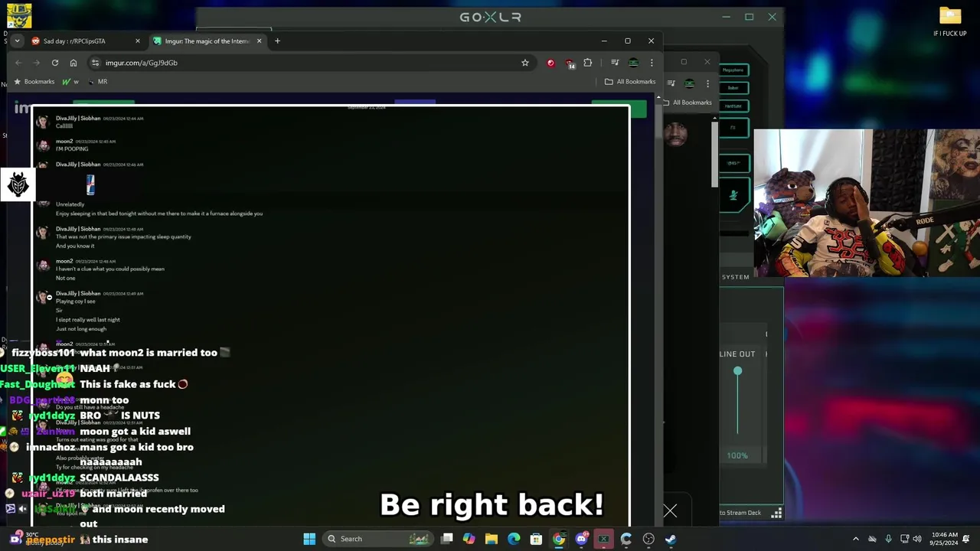
Task: Open the microphone tray icon
Action: coord(888,539)
